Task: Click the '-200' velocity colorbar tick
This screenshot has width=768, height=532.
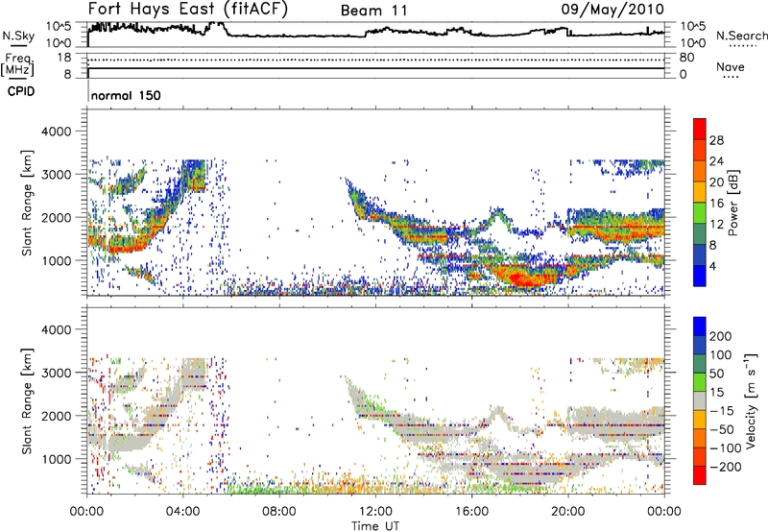Action: 725,467
